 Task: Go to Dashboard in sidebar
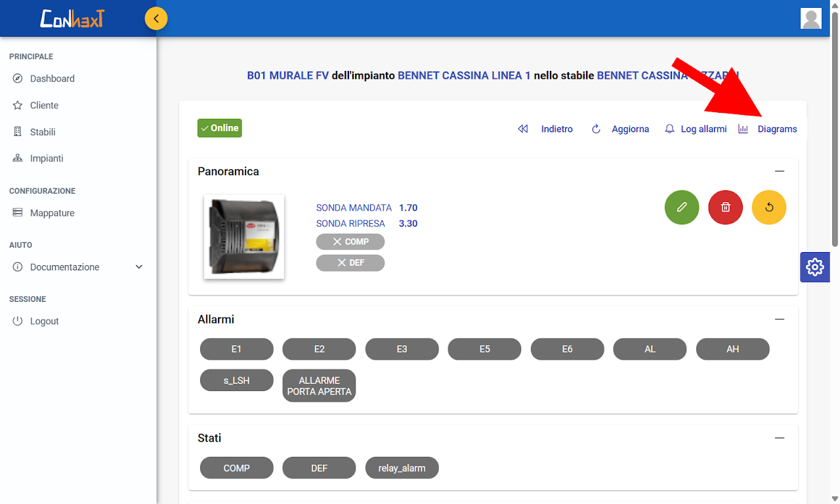point(52,79)
